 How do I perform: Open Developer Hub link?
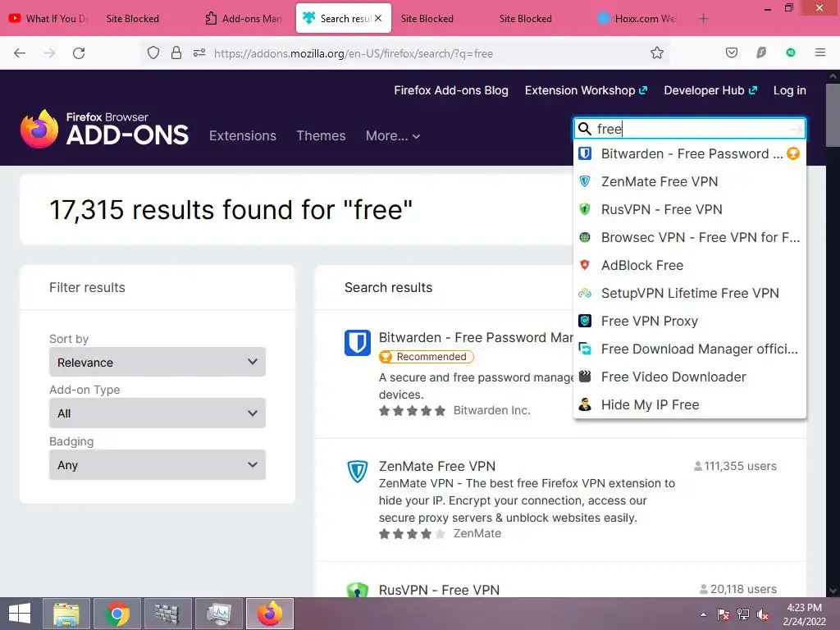coord(710,90)
